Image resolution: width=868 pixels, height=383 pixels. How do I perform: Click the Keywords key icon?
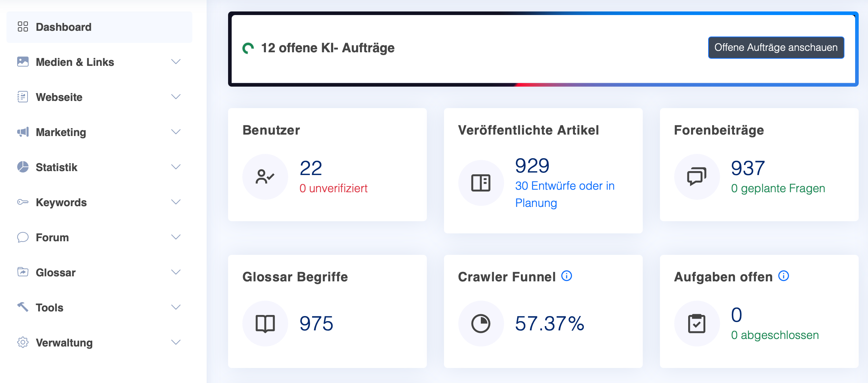pos(23,202)
